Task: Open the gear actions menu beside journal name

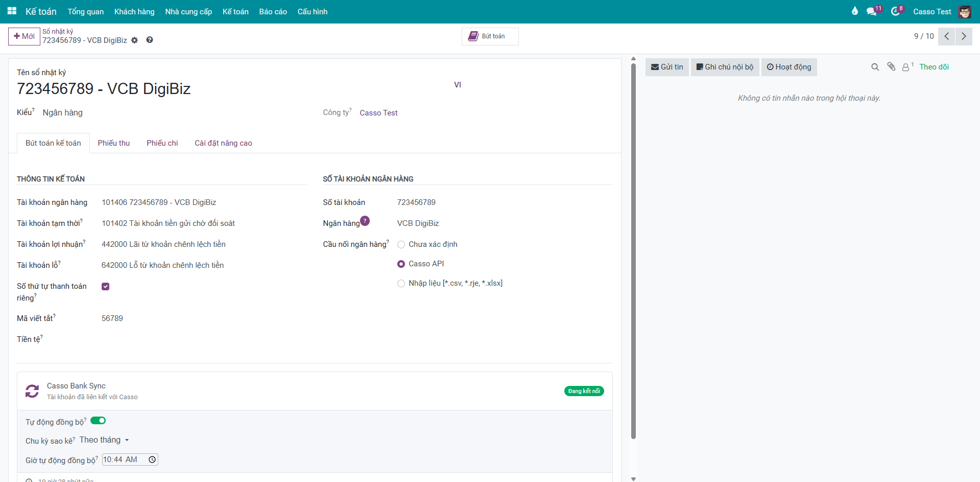Action: tap(134, 40)
